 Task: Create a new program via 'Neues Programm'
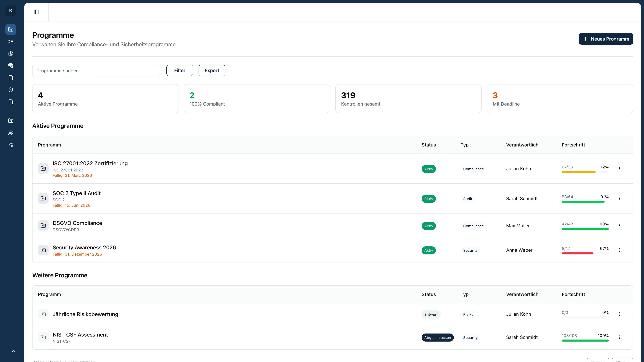coord(606,39)
